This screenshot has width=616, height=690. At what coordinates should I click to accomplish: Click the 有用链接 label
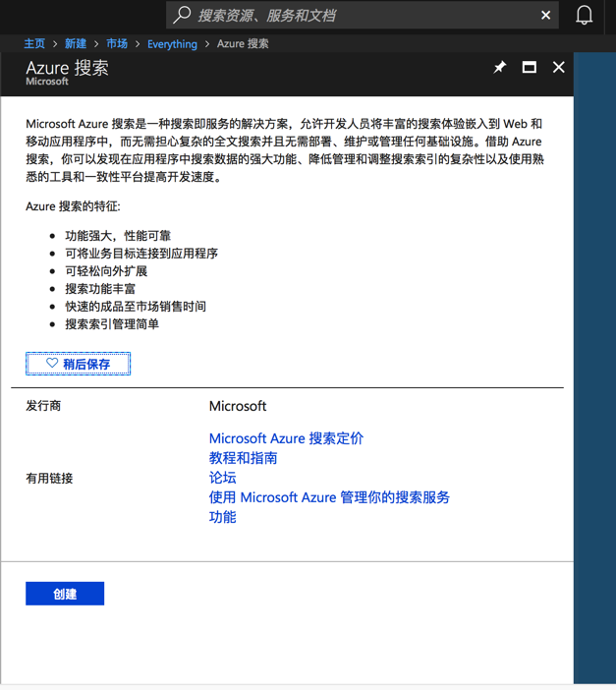pyautogui.click(x=49, y=478)
